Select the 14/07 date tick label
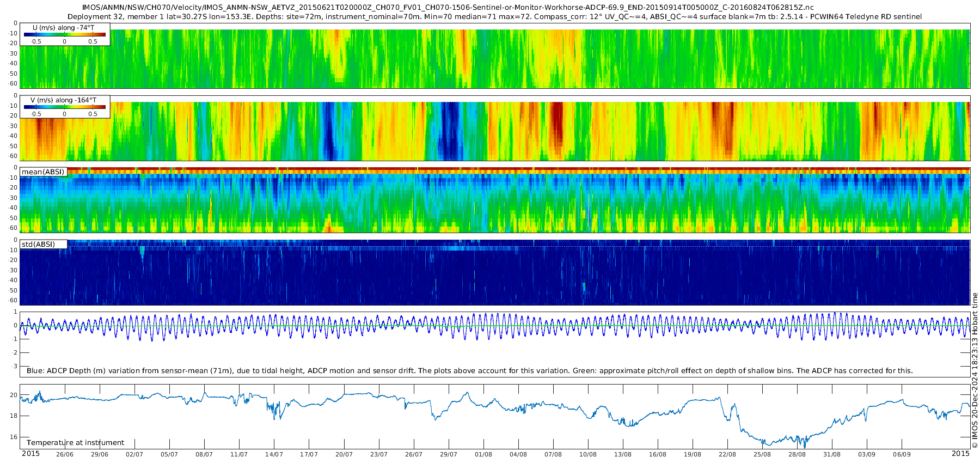The image size is (980, 463). tap(274, 454)
